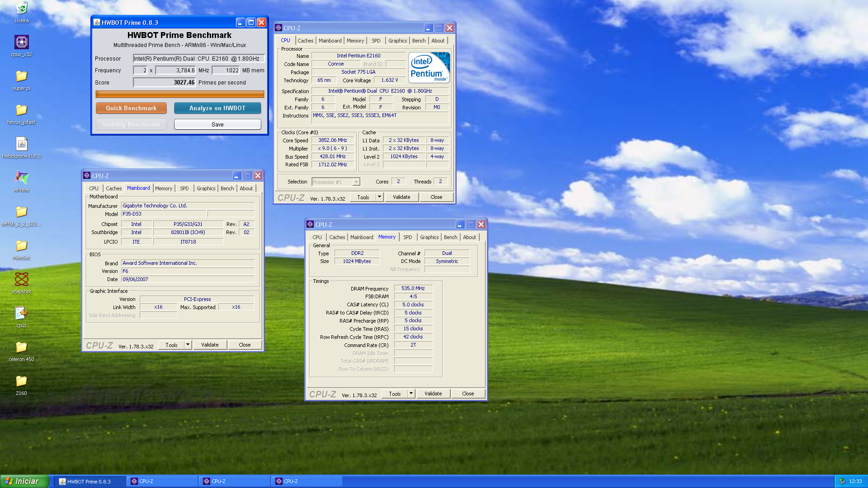Open About tab in CPU-Z CPU window
868x488 pixels.
point(438,41)
